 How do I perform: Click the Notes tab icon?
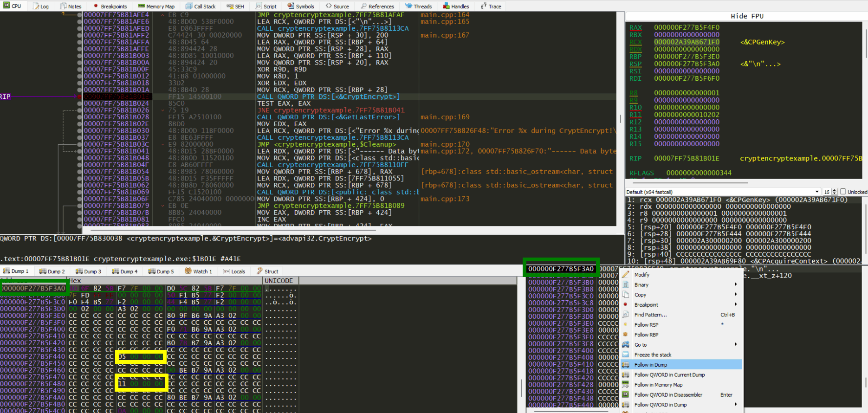64,6
